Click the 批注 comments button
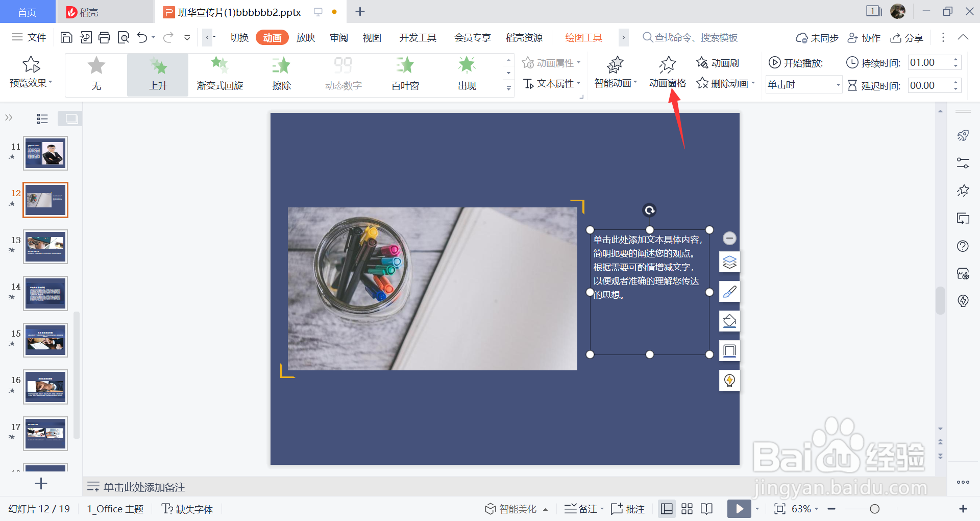 click(628, 509)
